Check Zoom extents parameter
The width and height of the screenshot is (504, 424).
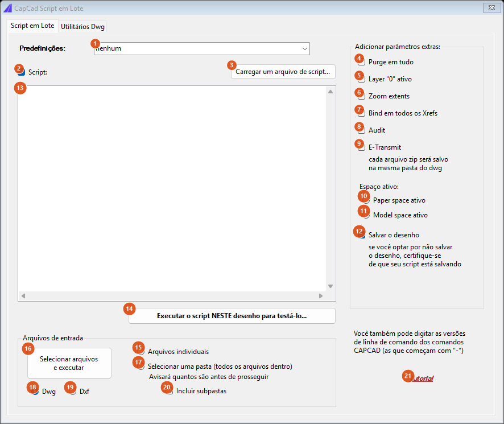(x=362, y=96)
